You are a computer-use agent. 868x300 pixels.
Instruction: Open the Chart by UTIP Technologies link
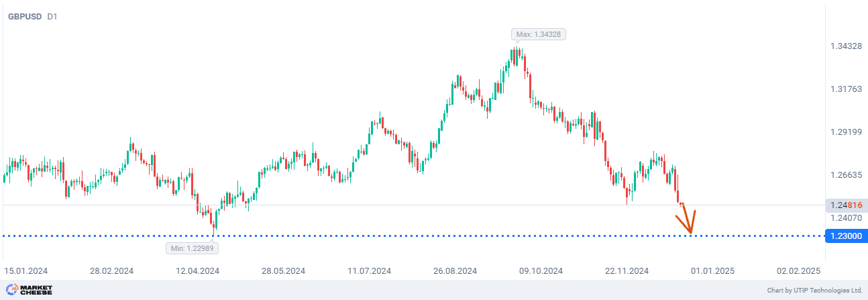click(814, 291)
